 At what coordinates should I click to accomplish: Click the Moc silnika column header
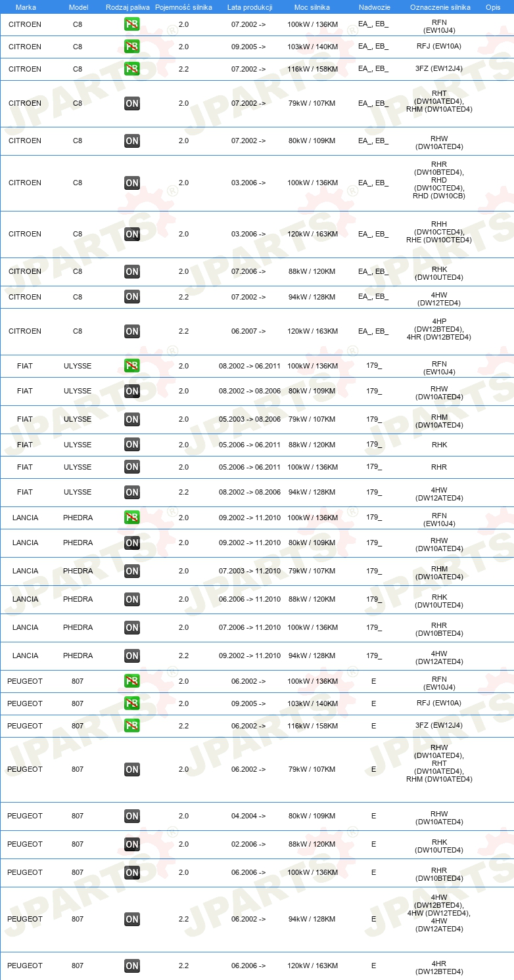pyautogui.click(x=312, y=7)
